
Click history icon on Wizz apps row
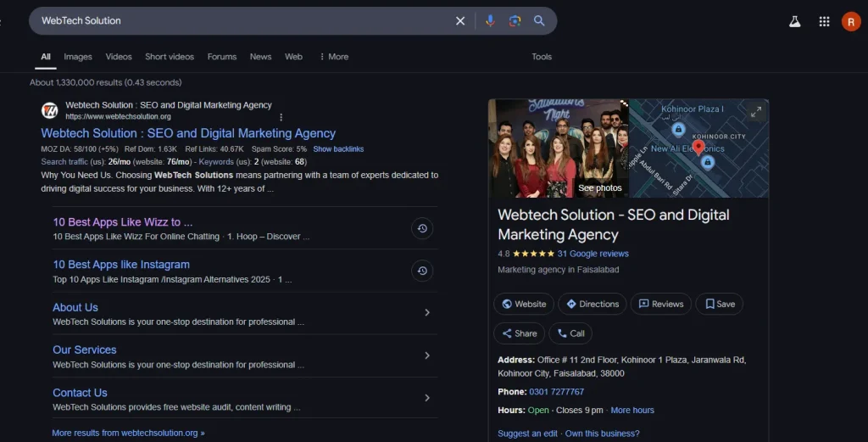coord(422,228)
